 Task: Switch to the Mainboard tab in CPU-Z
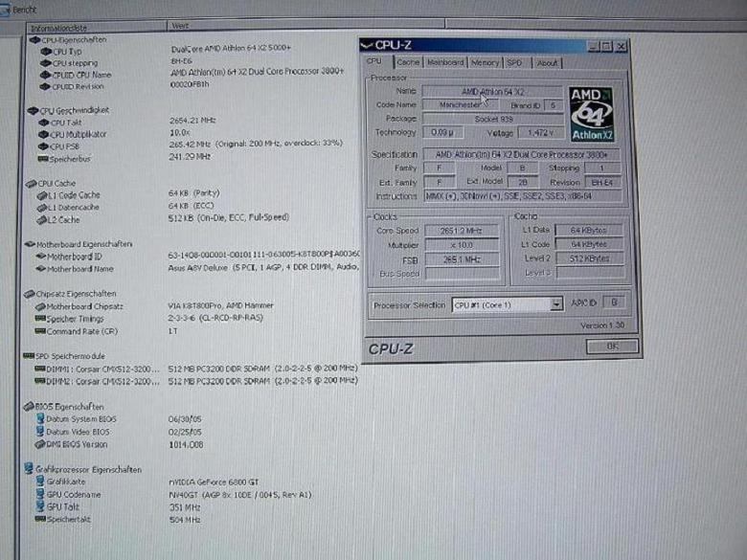pos(445,62)
